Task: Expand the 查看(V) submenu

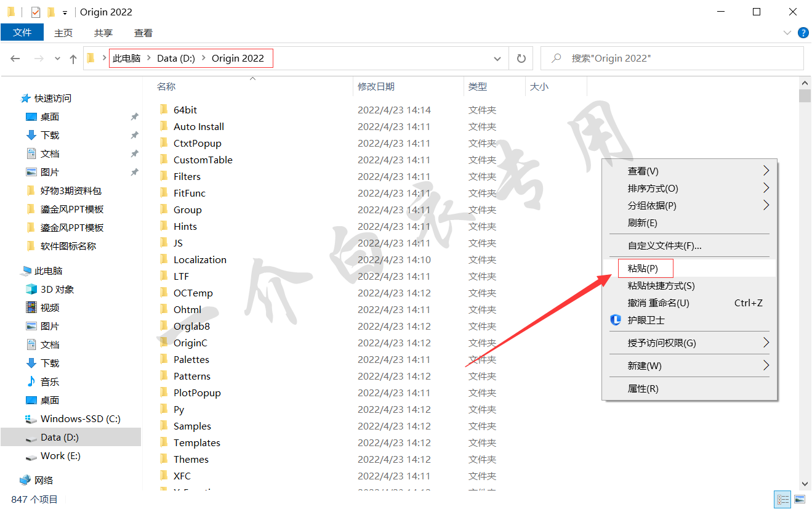Action: pos(766,171)
